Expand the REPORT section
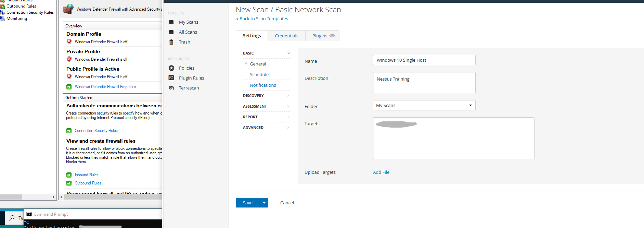This screenshot has width=644, height=228. pyautogui.click(x=267, y=117)
